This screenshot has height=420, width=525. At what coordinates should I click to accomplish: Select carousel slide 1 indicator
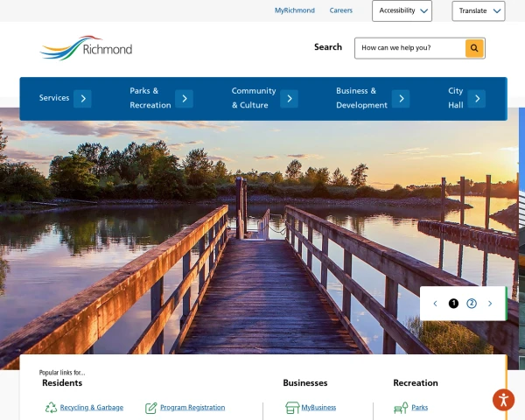(x=453, y=304)
